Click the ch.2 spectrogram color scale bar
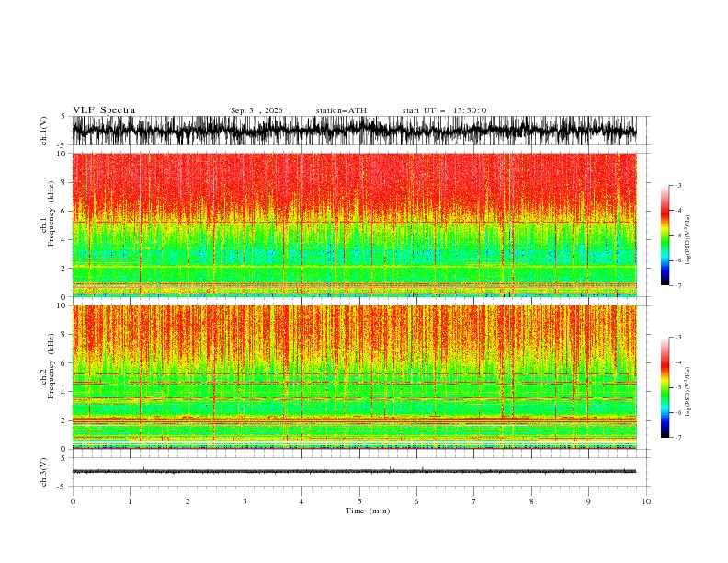Screen dimensions: 728x563 click(665, 387)
